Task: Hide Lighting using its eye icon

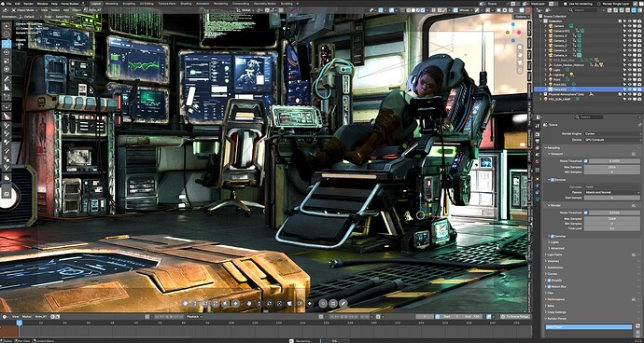Action: tap(629, 75)
